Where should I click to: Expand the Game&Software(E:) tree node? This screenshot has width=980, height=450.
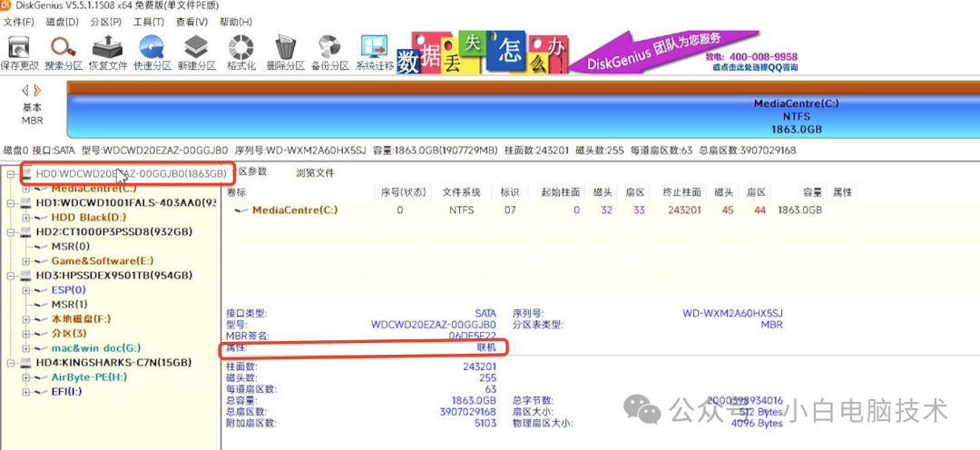coord(25,260)
